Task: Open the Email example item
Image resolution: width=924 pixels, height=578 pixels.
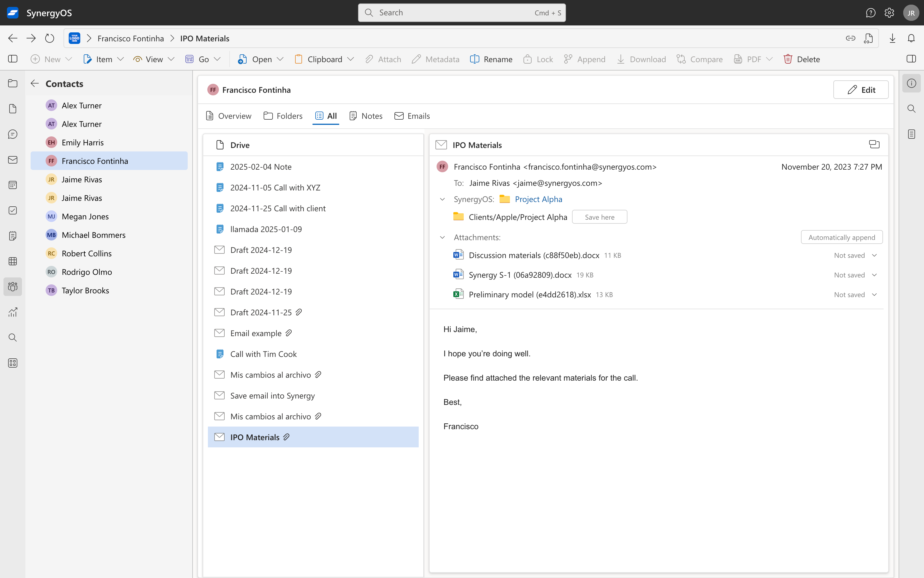Action: point(313,333)
